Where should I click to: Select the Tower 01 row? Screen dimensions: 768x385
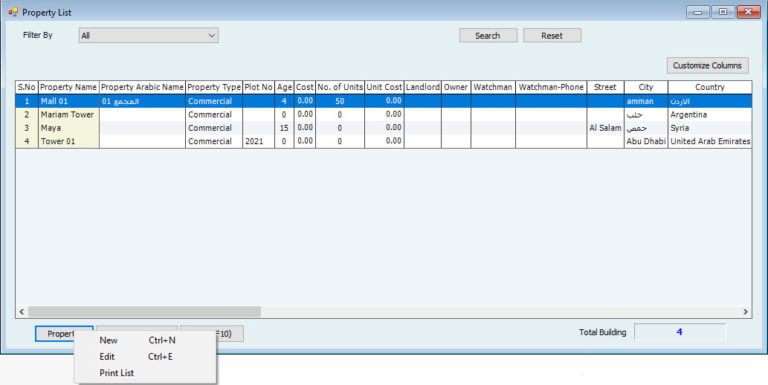384,141
